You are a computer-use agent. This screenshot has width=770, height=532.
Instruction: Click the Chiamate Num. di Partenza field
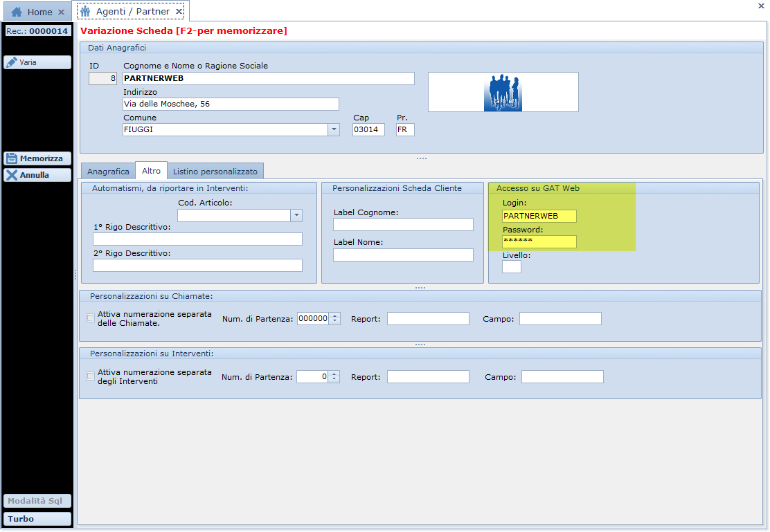313,318
